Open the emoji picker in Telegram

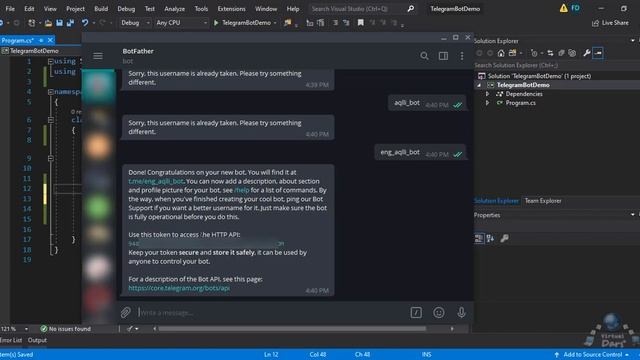tap(439, 313)
